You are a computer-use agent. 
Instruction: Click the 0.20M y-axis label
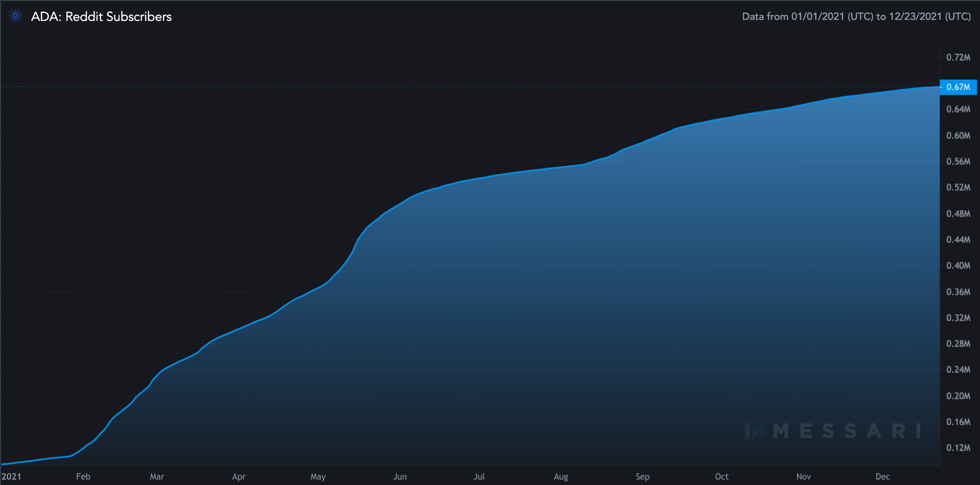coord(958,396)
